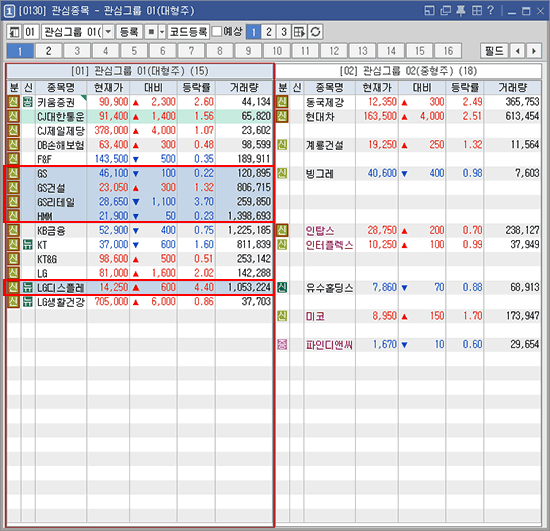Click the 01 group number input field
This screenshot has height=531, width=550.
pos(30,32)
